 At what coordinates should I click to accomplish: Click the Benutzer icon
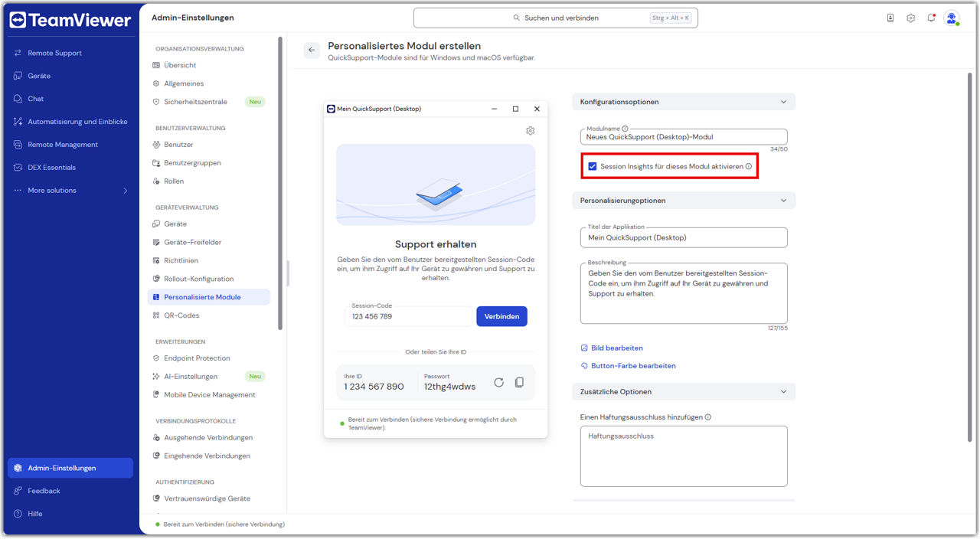point(156,145)
